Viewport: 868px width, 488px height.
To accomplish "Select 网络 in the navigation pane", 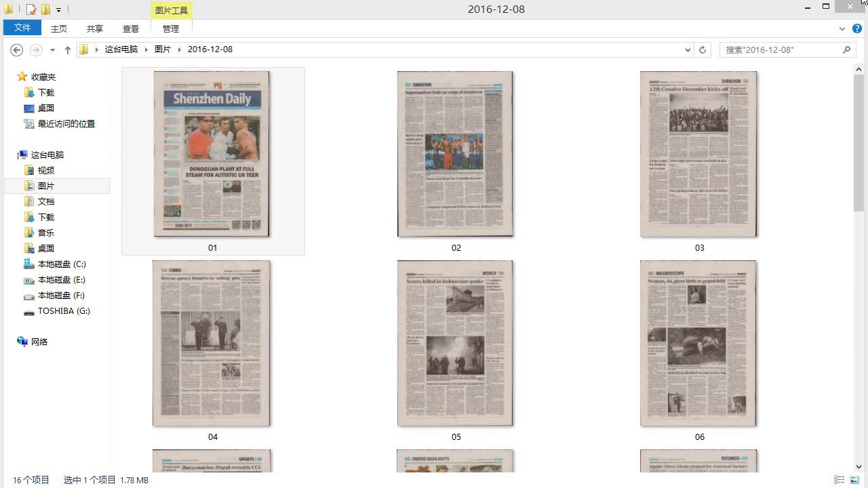I will click(39, 342).
